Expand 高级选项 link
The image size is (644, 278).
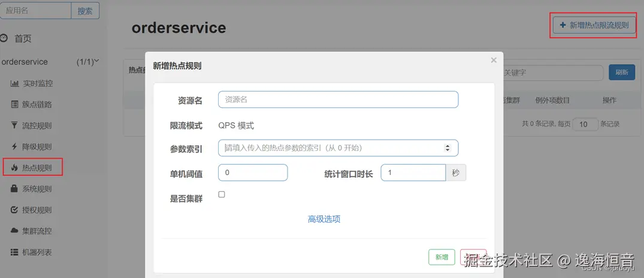[x=324, y=219]
